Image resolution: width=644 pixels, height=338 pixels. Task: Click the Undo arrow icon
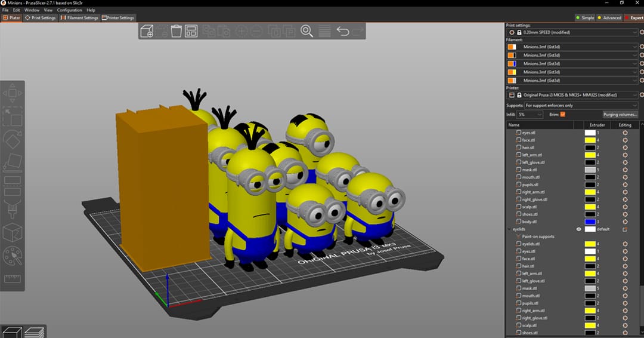[342, 31]
